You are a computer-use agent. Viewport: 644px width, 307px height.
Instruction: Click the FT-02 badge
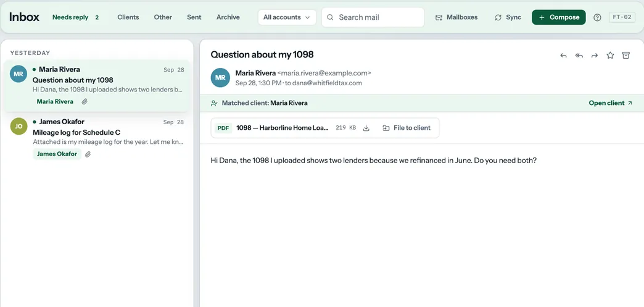(x=622, y=17)
